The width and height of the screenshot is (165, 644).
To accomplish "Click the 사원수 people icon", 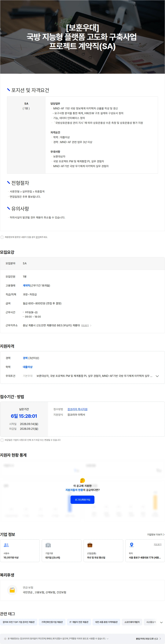I will tap(7, 545).
